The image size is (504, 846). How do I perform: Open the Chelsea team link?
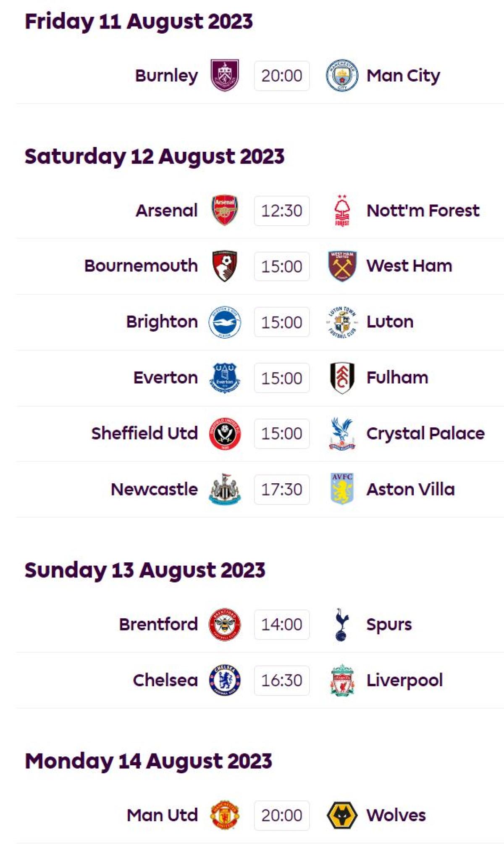click(165, 680)
